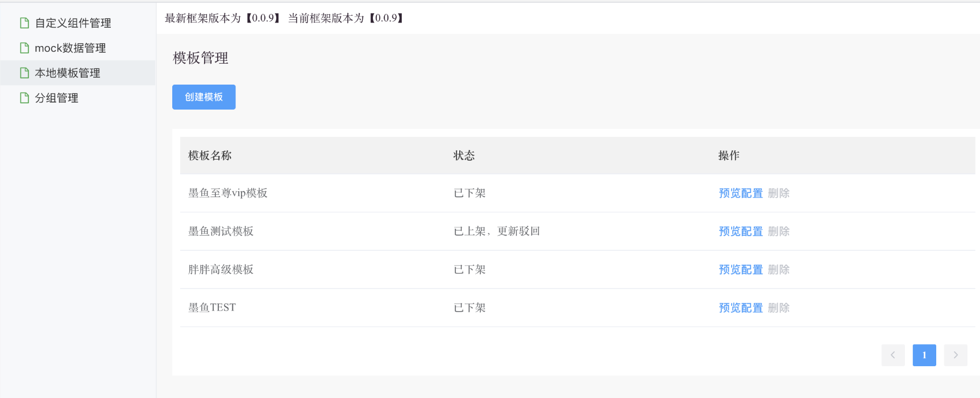Open mock数据管理 in the sidebar
Image resolution: width=980 pixels, height=398 pixels.
(70, 48)
